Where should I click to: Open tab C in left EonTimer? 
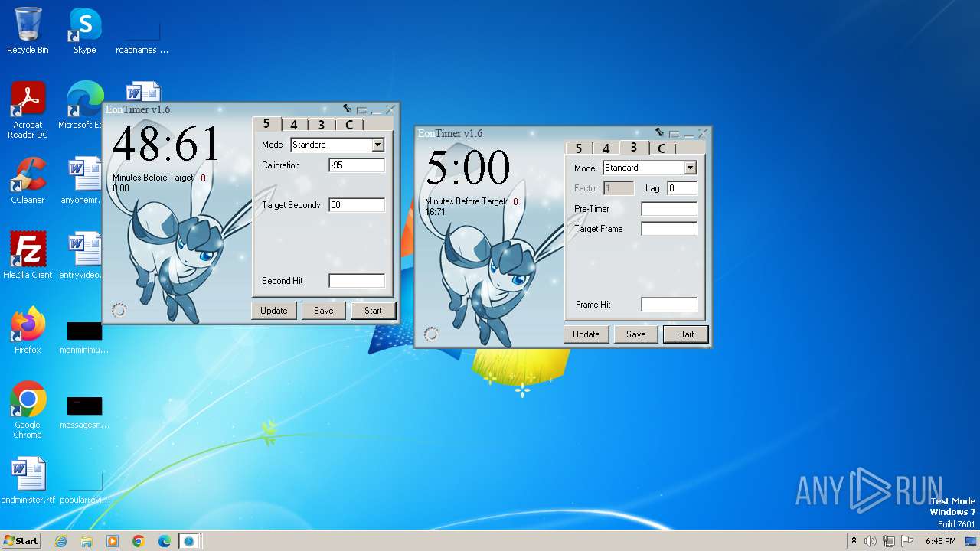tap(349, 125)
